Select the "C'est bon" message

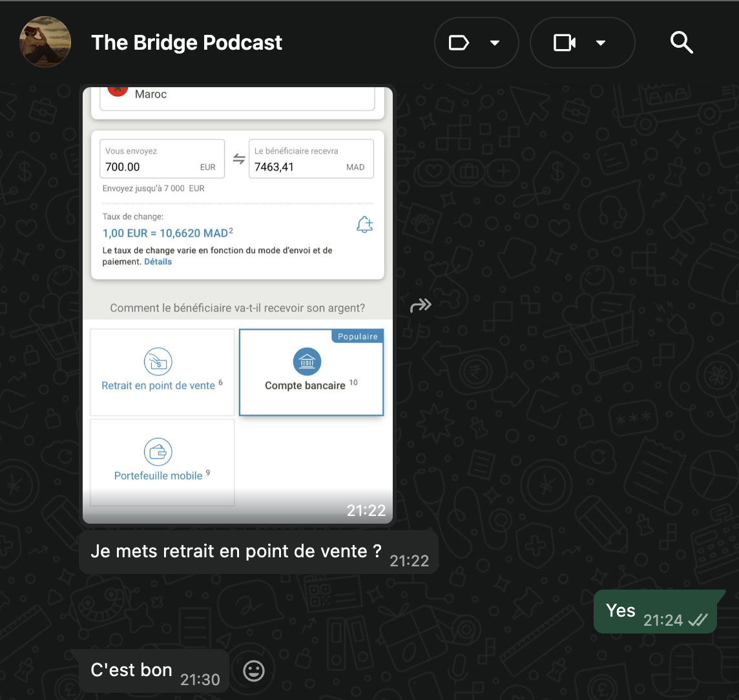(154, 671)
